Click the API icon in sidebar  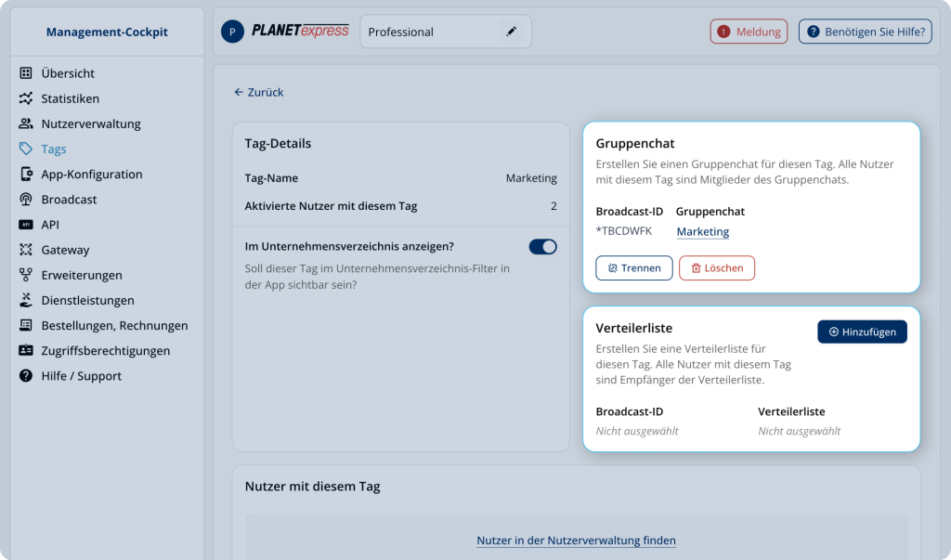click(25, 225)
